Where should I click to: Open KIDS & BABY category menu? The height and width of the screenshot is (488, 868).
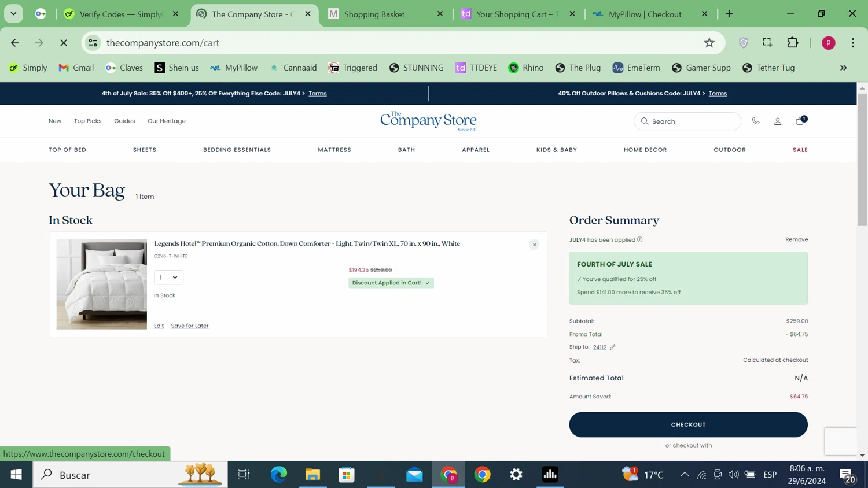tap(557, 150)
